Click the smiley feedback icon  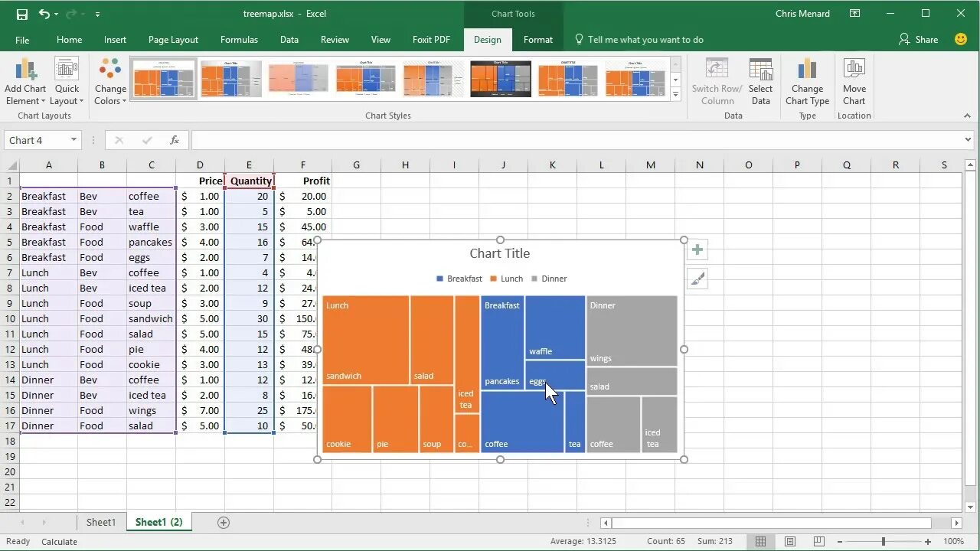tap(961, 39)
